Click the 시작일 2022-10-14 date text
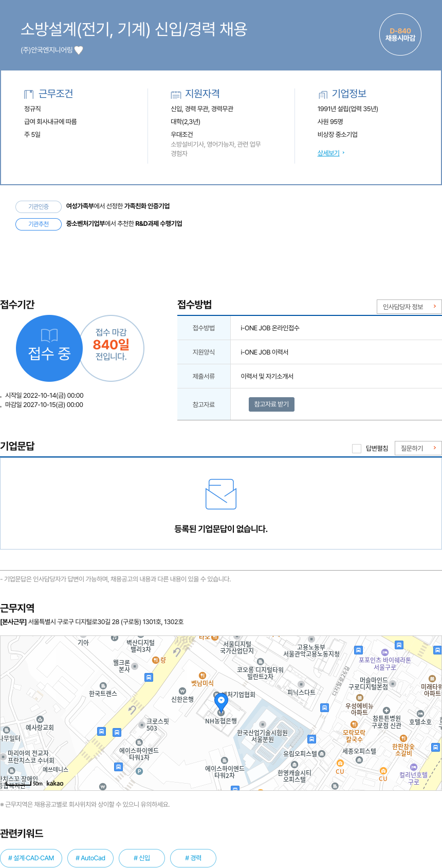442x868 pixels. pyautogui.click(x=44, y=396)
